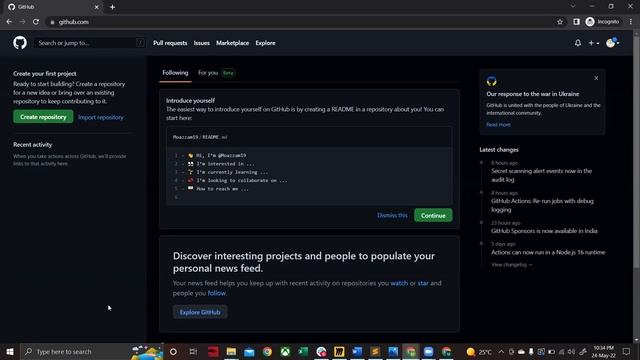Open volume control in system tray
Screen dimensions: 640x360
[x=571, y=351]
